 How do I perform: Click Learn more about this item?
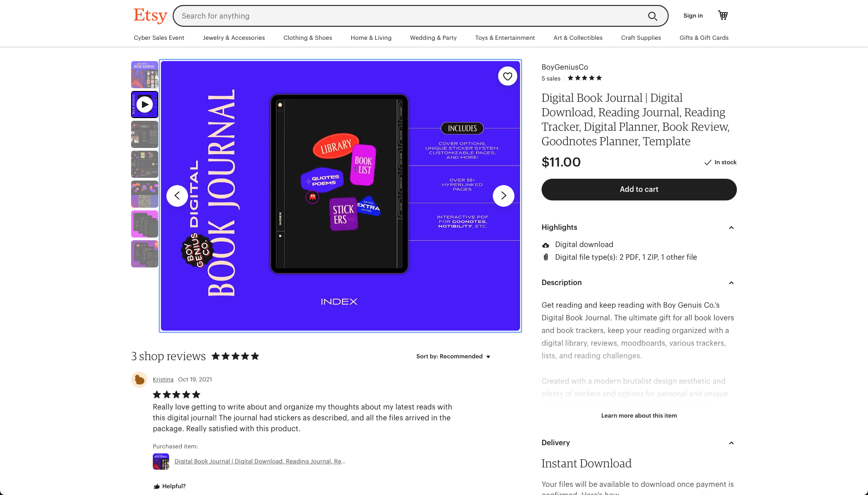click(639, 416)
